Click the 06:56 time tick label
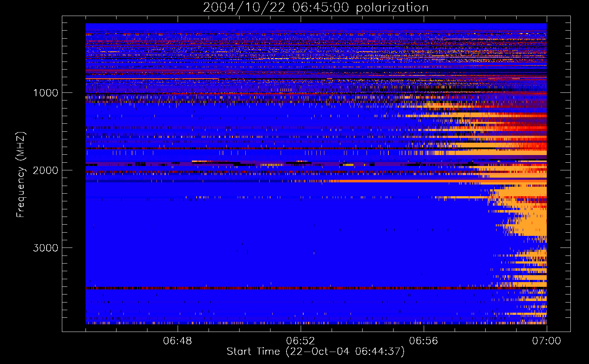The width and height of the screenshot is (589, 364). pos(424,341)
